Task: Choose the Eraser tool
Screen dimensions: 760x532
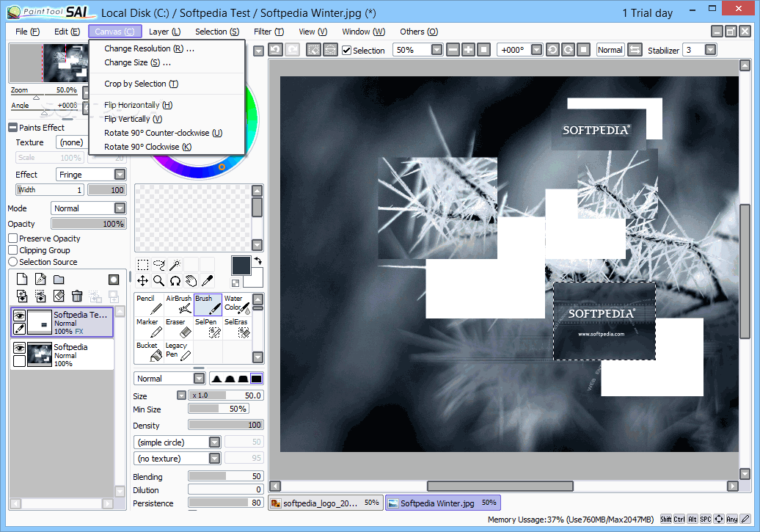Action: click(178, 328)
